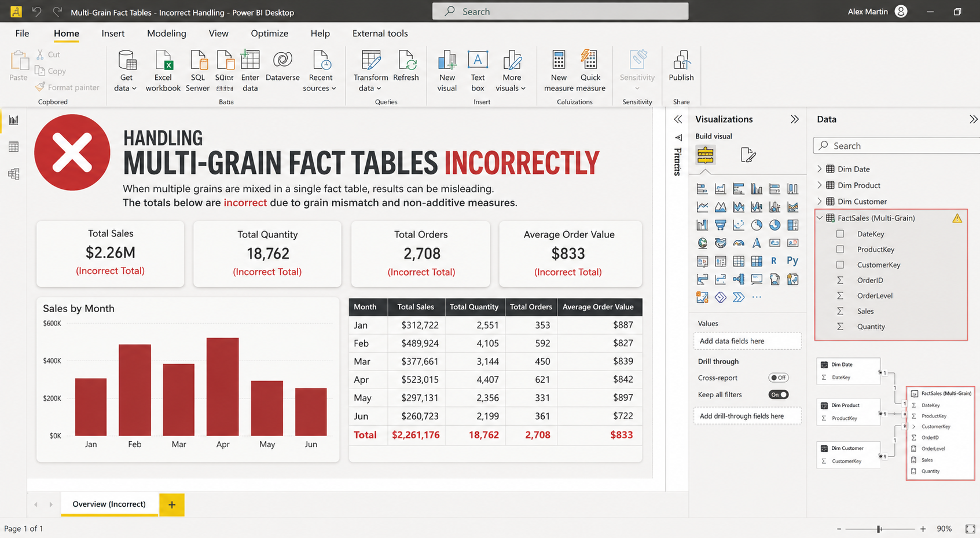Viewport: 980px width, 538px height.
Task: Select the OrderLevel field
Action: (875, 295)
